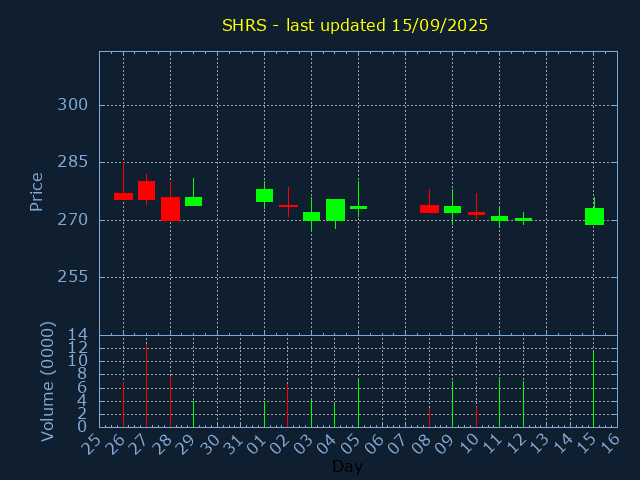Viewport: 640px width, 480px height.
Task: Click day label '07' on the x-axis
Action: pyautogui.click(x=397, y=444)
